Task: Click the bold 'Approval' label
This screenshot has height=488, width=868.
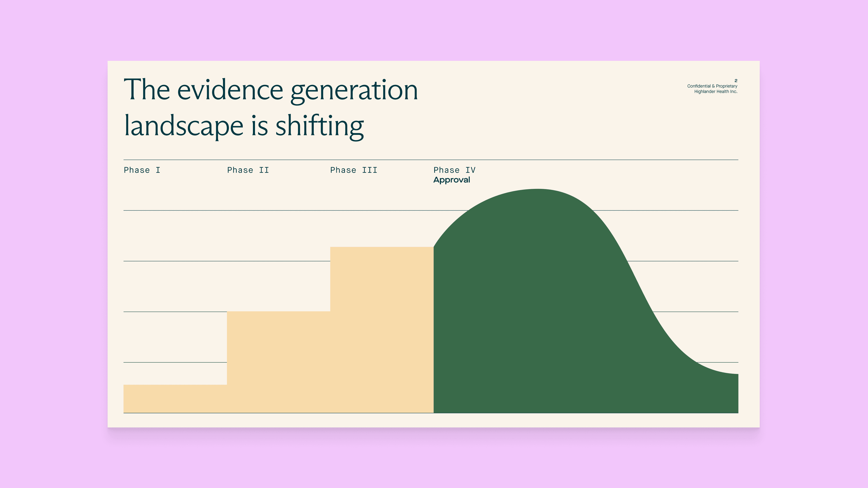Action: [x=452, y=180]
